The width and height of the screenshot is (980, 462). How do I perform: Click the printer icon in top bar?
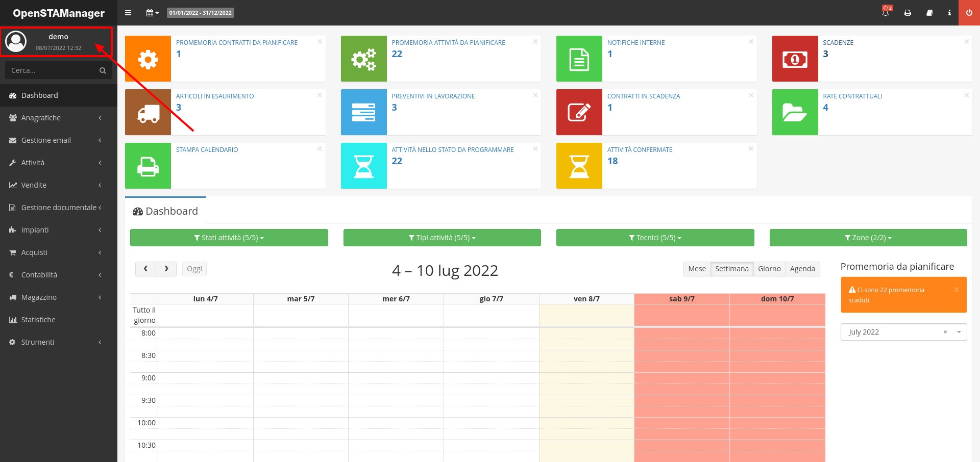(x=908, y=13)
